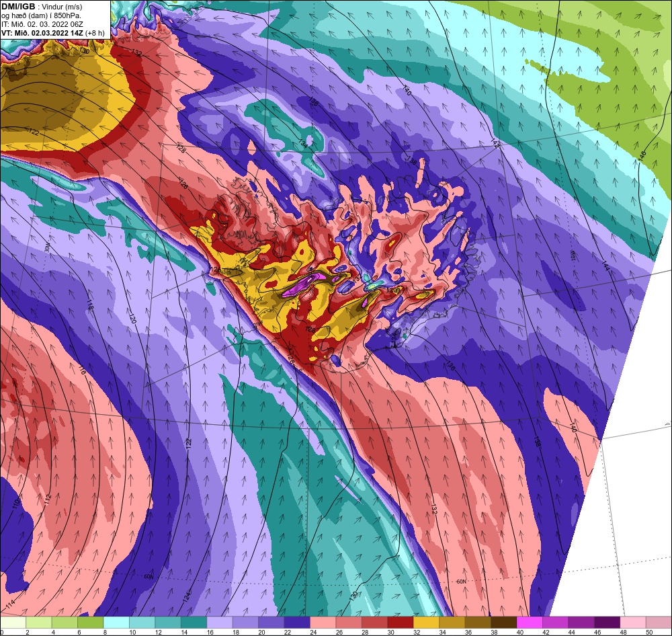The width and height of the screenshot is (672, 636).
Task: Click the 0–2 m/s pale yellow legend swatch
Action: click(13, 623)
